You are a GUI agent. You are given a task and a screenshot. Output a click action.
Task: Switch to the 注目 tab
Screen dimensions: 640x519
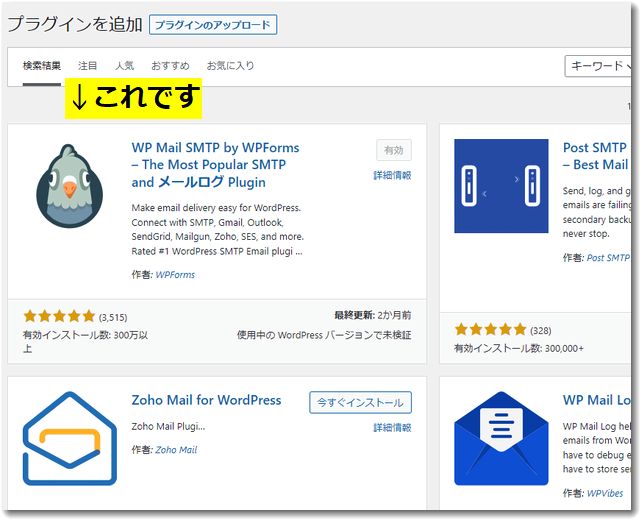click(87, 66)
